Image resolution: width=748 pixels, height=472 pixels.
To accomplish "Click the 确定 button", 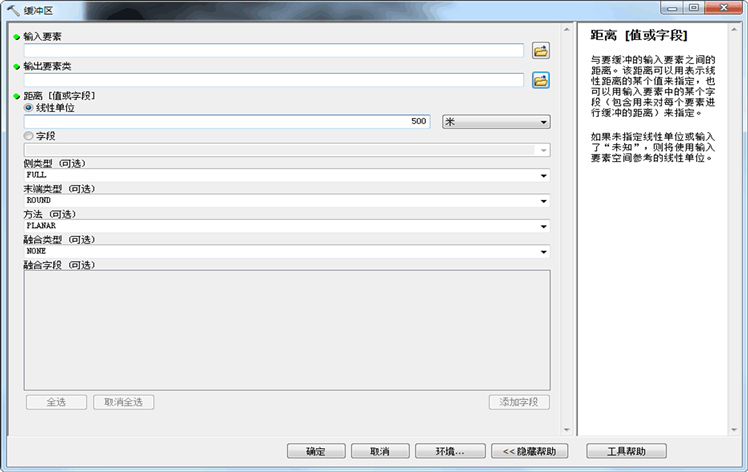I will [x=316, y=451].
